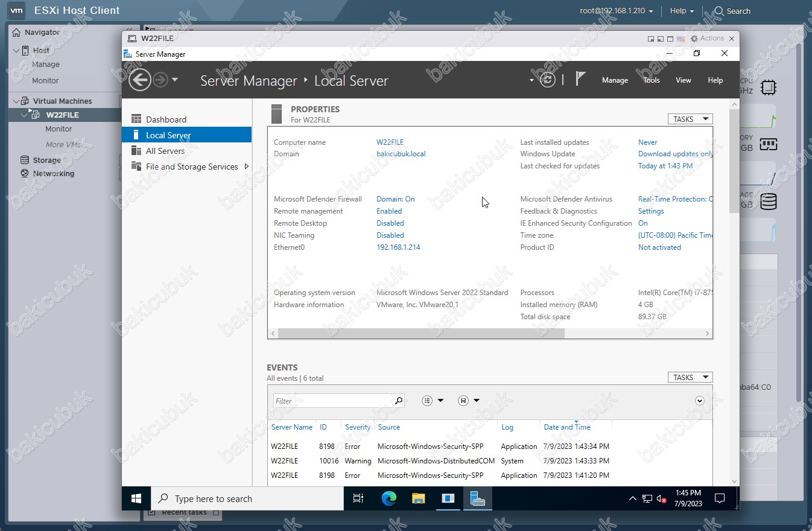Click the 192.168.1.214 Ethernet0 link
812x531 pixels.
(x=398, y=247)
